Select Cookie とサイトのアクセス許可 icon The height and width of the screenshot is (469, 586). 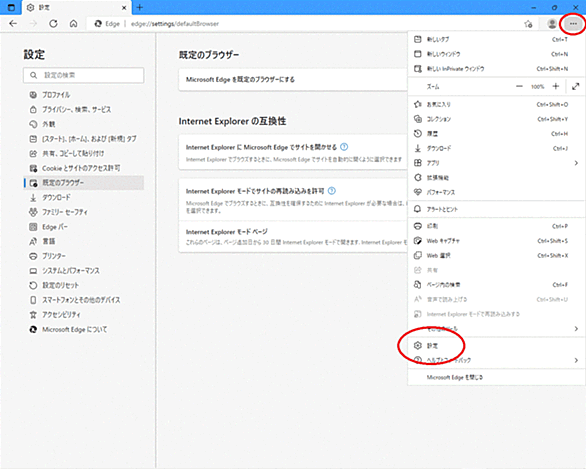[33, 168]
